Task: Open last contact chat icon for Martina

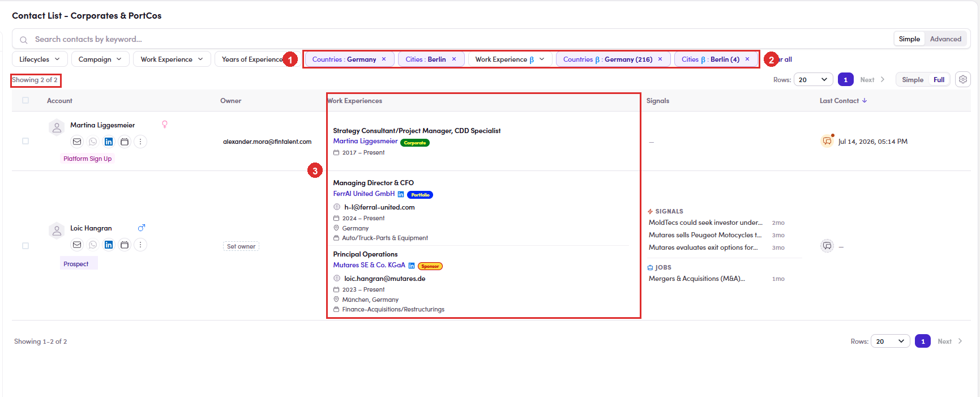Action: click(x=827, y=141)
